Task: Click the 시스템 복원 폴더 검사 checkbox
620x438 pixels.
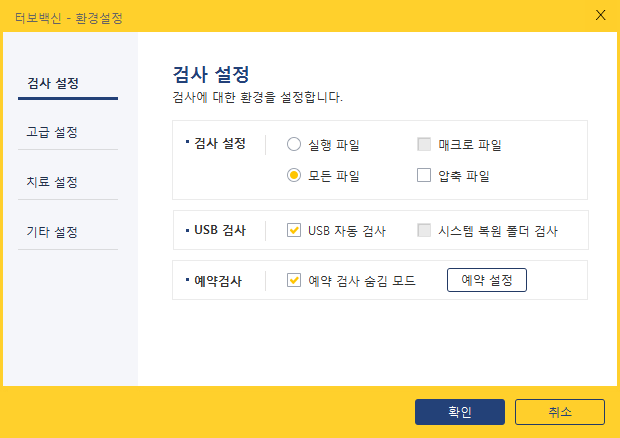Action: click(424, 231)
